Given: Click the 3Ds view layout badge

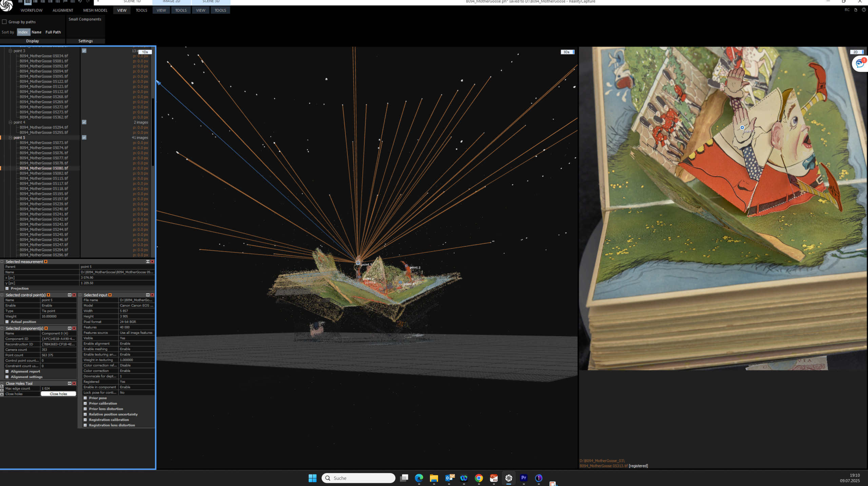Looking at the screenshot, I should click(568, 52).
